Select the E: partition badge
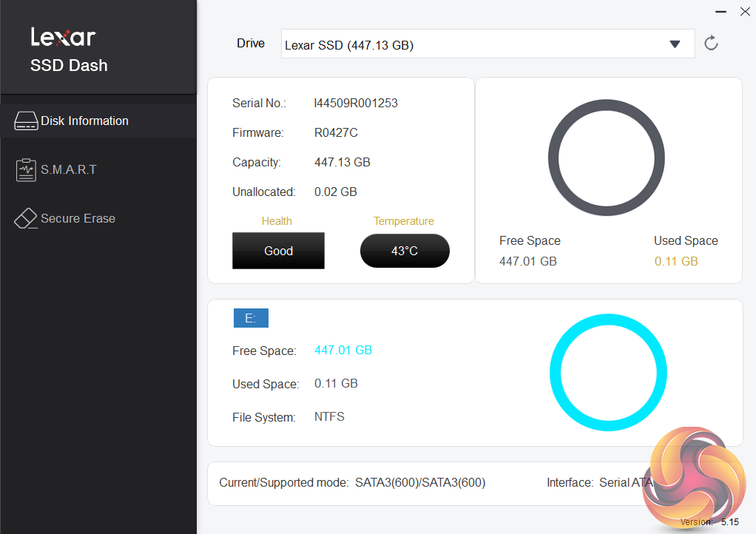 pyautogui.click(x=251, y=318)
